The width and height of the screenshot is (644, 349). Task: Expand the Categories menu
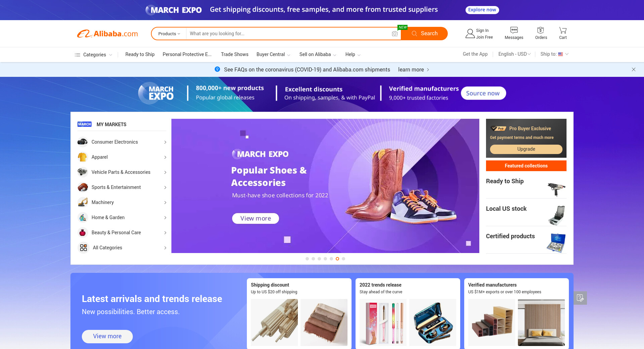click(x=94, y=55)
